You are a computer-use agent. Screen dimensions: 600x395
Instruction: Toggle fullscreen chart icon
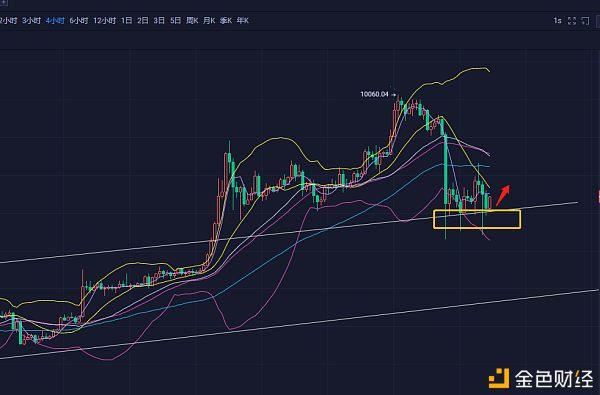pos(572,21)
